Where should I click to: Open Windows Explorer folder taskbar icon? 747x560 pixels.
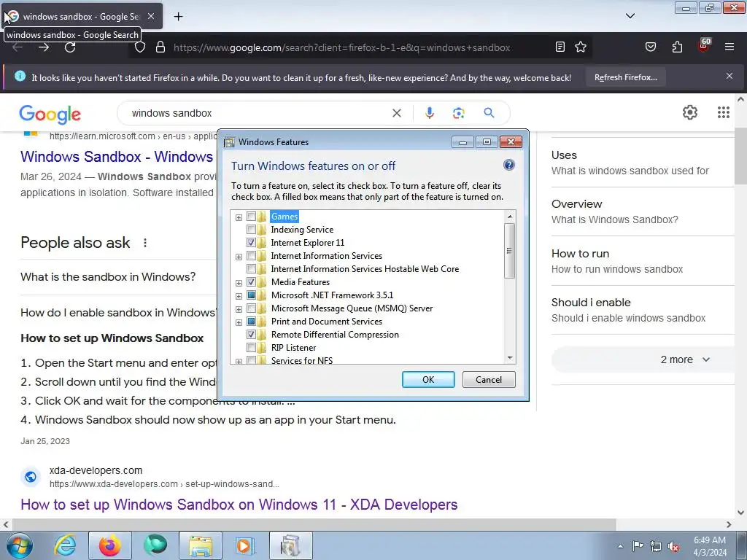201,545
